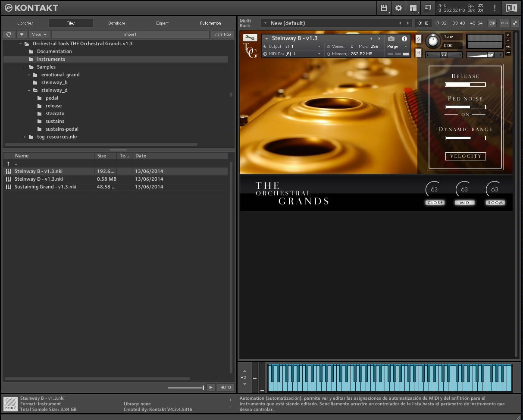Toggle the PV button on the instrument

coord(508,53)
